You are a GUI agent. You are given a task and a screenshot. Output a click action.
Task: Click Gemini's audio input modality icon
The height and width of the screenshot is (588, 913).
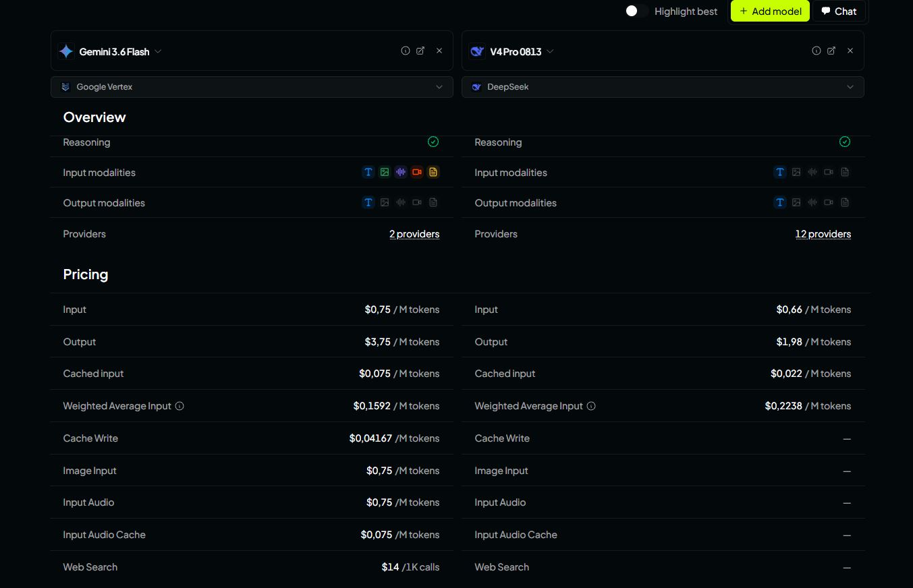pyautogui.click(x=401, y=172)
